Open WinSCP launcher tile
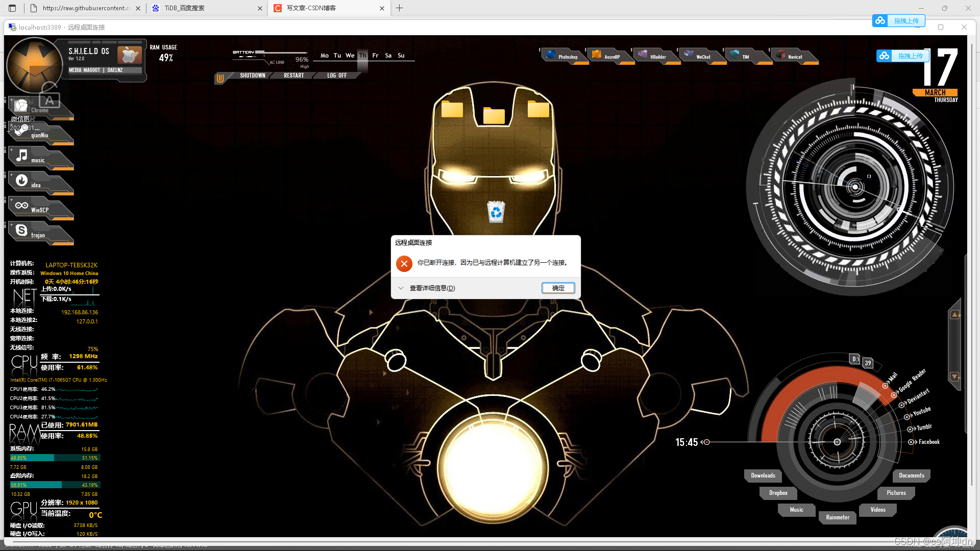Screen dimensions: 980x551 click(x=40, y=208)
